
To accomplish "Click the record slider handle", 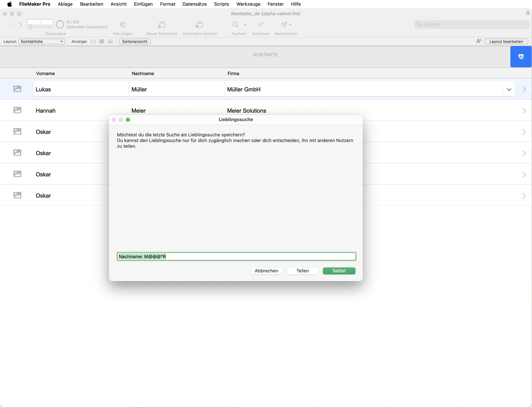I will click(30, 27).
